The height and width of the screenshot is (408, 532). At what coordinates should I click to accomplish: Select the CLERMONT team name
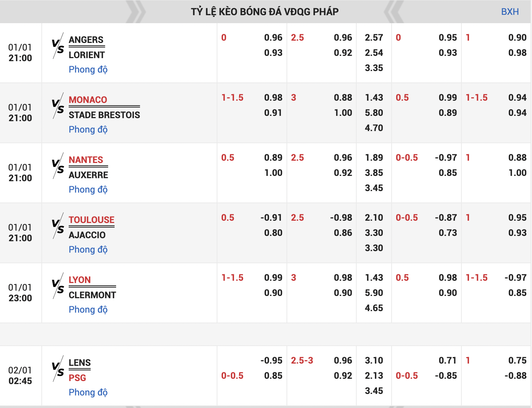click(92, 295)
